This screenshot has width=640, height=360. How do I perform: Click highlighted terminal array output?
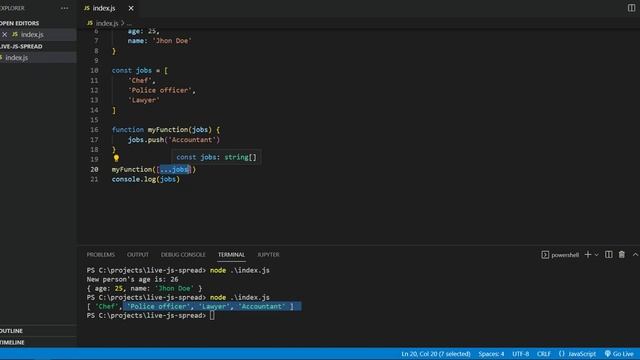point(212,307)
